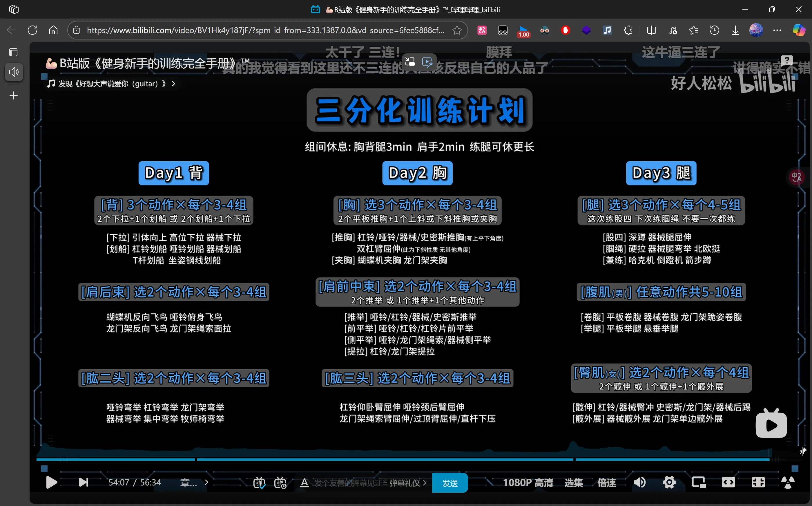Click in the danmaku input field
812x506 pixels.
pyautogui.click(x=350, y=482)
